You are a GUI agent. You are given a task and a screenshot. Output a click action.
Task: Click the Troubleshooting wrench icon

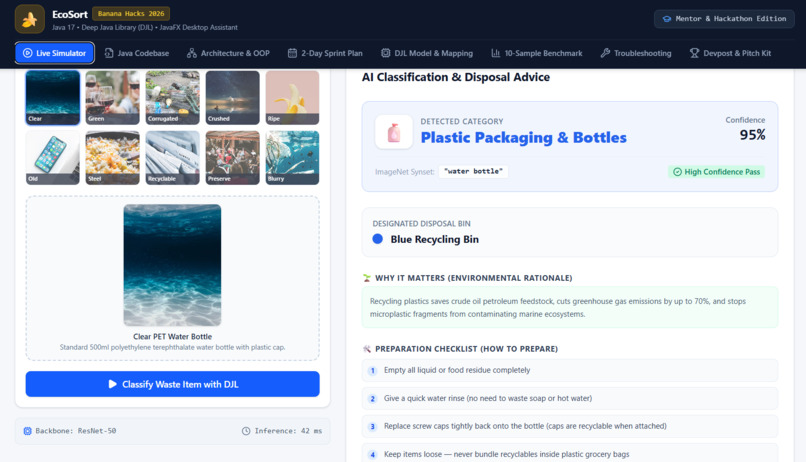606,53
